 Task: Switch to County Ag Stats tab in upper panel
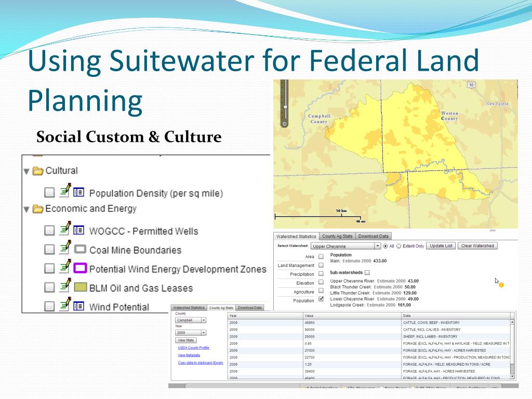pyautogui.click(x=337, y=236)
